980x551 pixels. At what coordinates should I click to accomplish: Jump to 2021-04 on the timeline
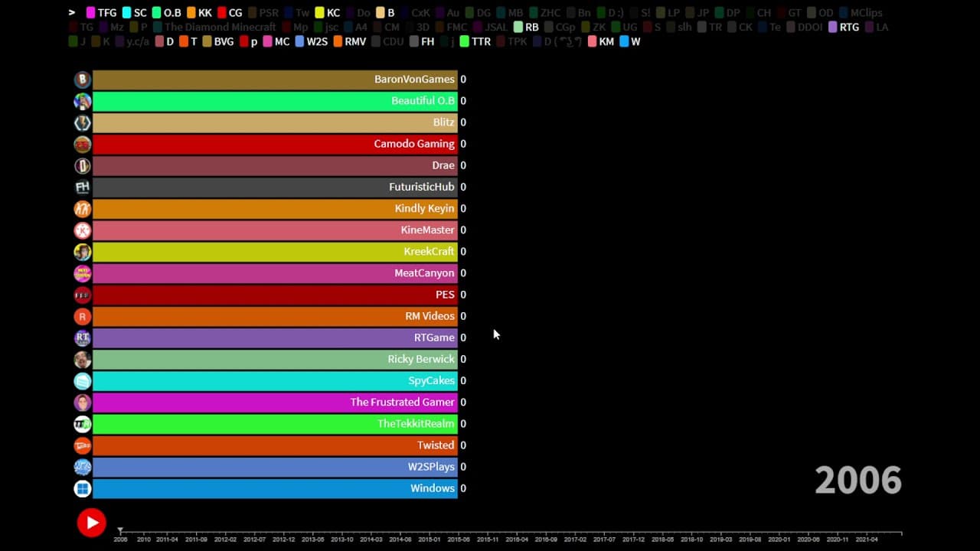click(x=866, y=539)
